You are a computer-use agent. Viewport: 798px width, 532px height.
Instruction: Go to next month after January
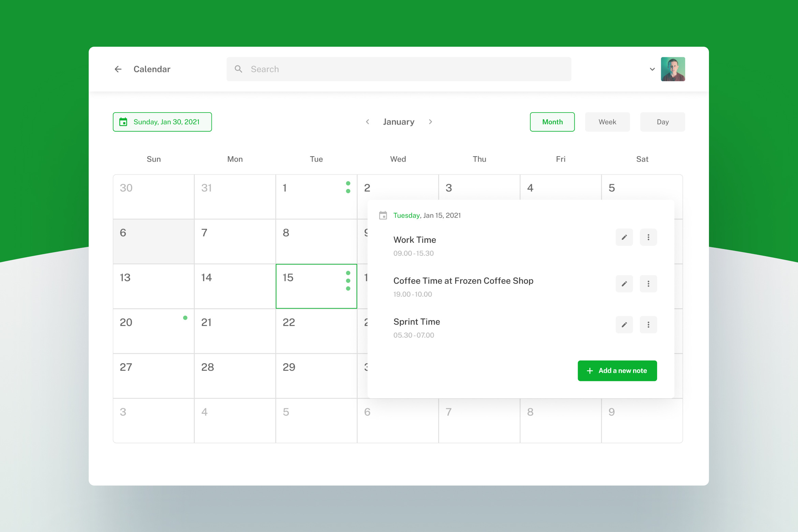[430, 122]
